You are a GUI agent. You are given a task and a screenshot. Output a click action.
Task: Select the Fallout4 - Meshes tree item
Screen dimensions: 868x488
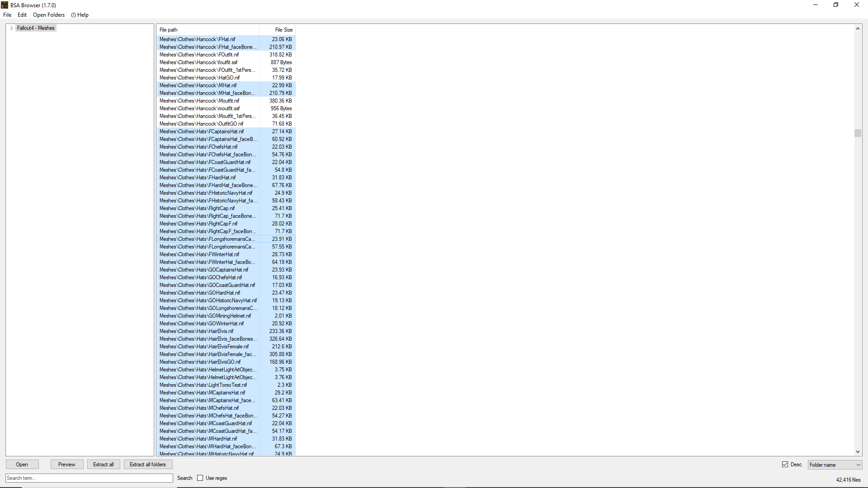36,28
